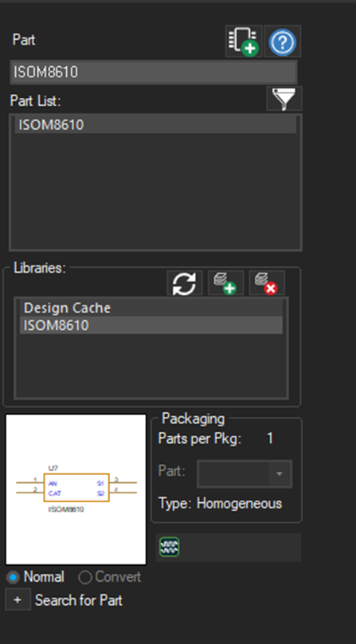The width and height of the screenshot is (356, 644).
Task: Click the funnel filter icon
Action: pyautogui.click(x=284, y=99)
